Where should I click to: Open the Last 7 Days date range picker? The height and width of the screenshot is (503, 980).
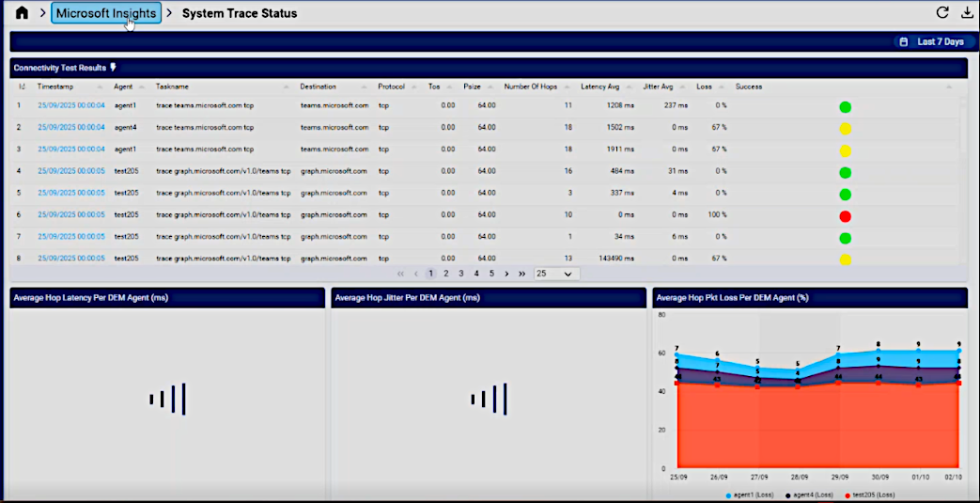point(934,42)
